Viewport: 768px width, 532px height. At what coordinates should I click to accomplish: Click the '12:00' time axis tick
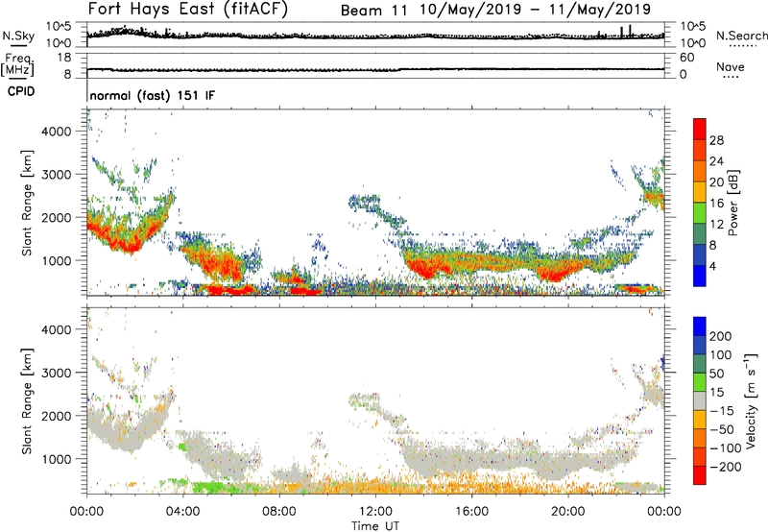[x=375, y=512]
